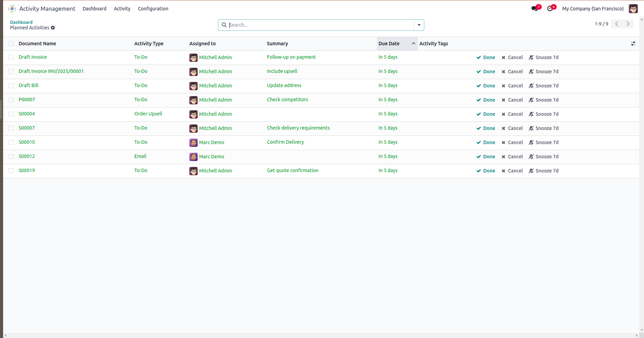Image resolution: width=644 pixels, height=338 pixels.
Task: Open the Activity menu
Action: [122, 9]
